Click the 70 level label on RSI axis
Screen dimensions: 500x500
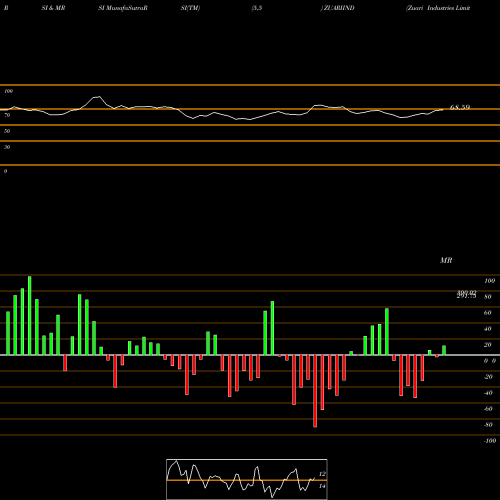(x=7, y=115)
